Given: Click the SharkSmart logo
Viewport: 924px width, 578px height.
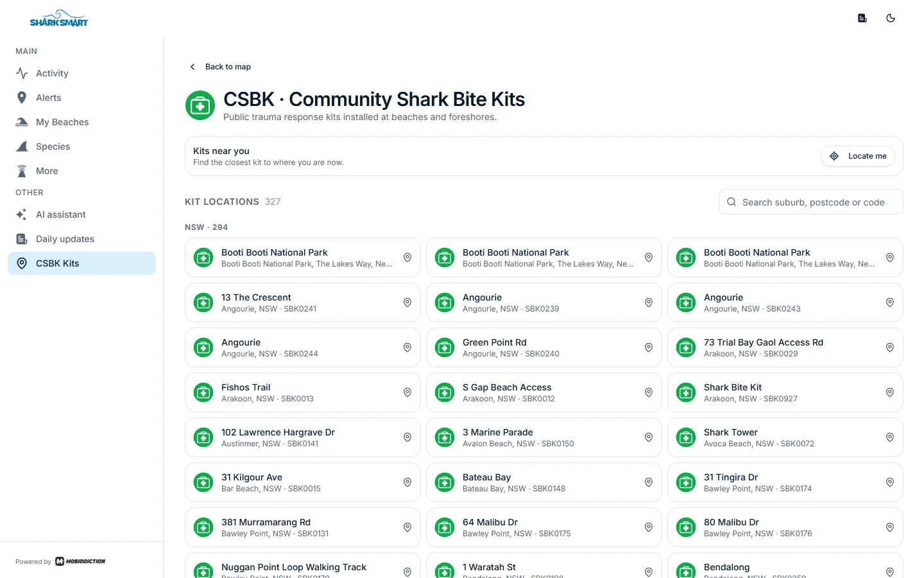Looking at the screenshot, I should point(59,19).
